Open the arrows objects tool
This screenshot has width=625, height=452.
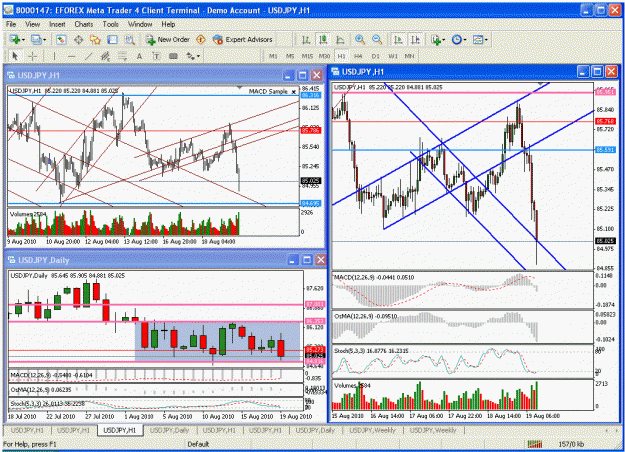[x=190, y=56]
